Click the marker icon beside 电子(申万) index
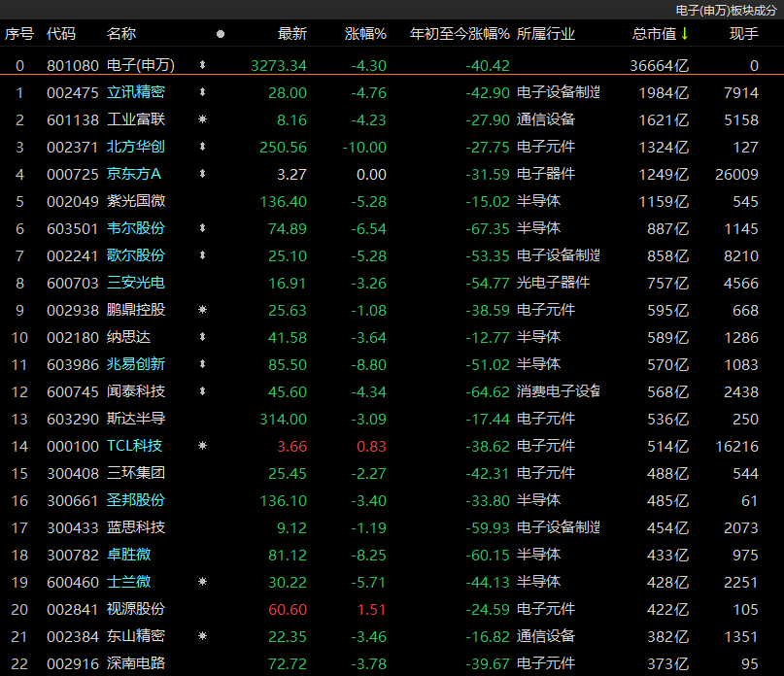Image resolution: width=784 pixels, height=676 pixels. click(x=202, y=64)
